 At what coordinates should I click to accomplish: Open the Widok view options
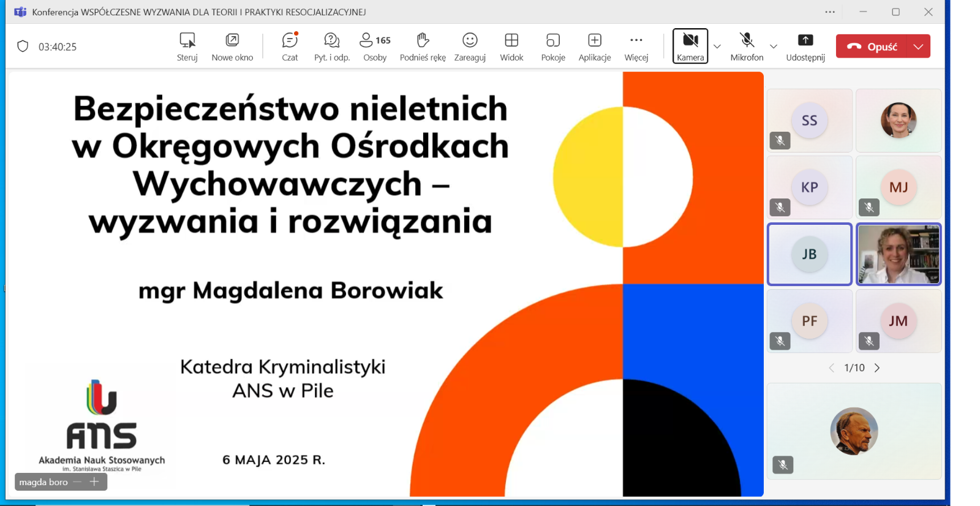tap(511, 47)
